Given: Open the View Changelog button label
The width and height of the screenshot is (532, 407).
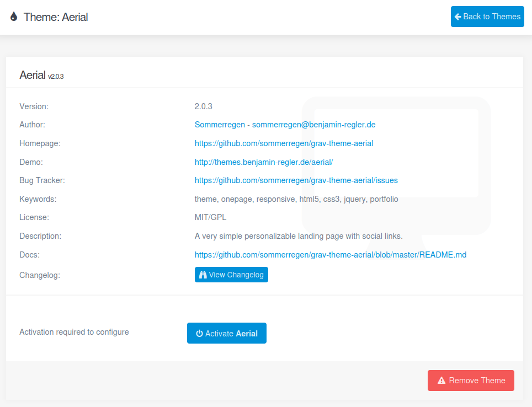Looking at the screenshot, I should (236, 275).
